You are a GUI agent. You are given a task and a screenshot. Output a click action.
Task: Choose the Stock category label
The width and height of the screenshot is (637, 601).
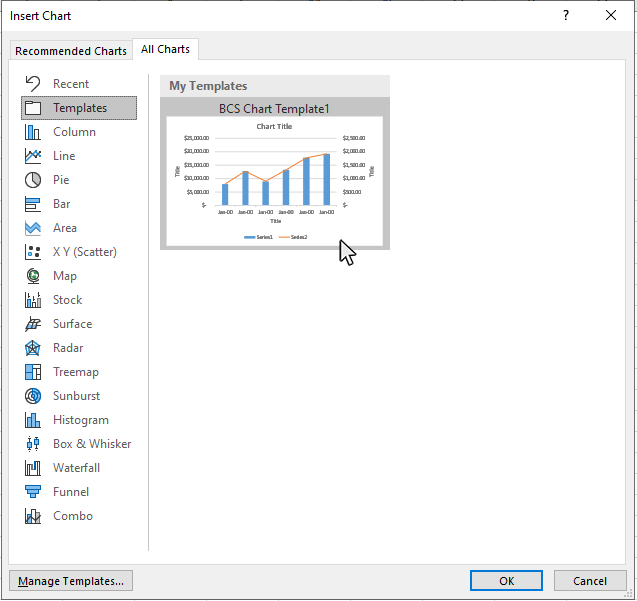[67, 300]
